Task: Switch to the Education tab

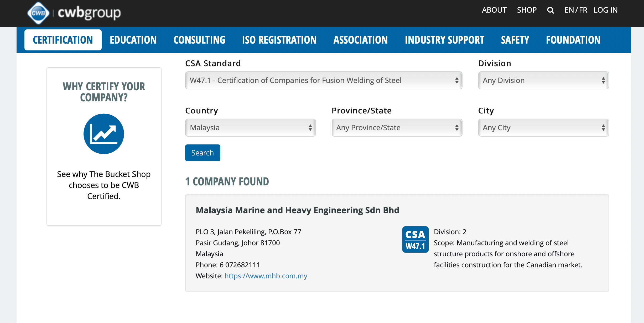Action: 133,40
